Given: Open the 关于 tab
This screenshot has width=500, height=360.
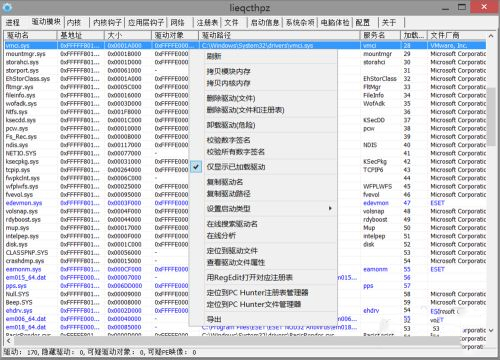Looking at the screenshot, I should [389, 22].
